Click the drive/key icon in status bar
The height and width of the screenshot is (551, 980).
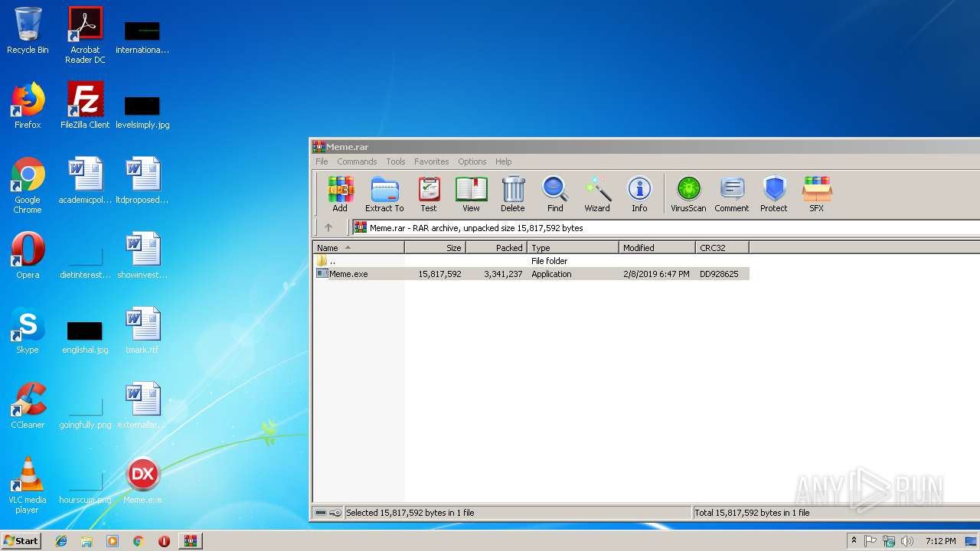point(328,513)
